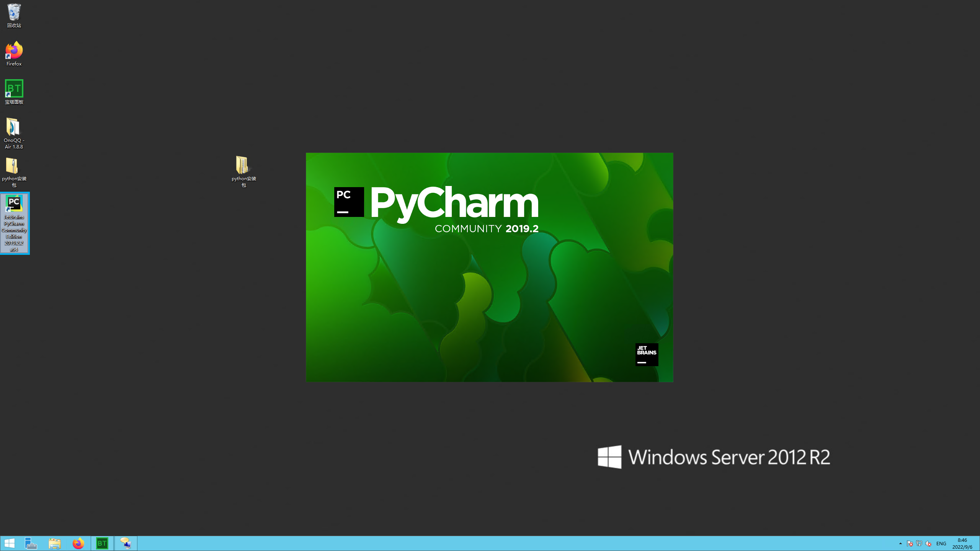
Task: Open the ENG input language indicator
Action: pos(941,543)
